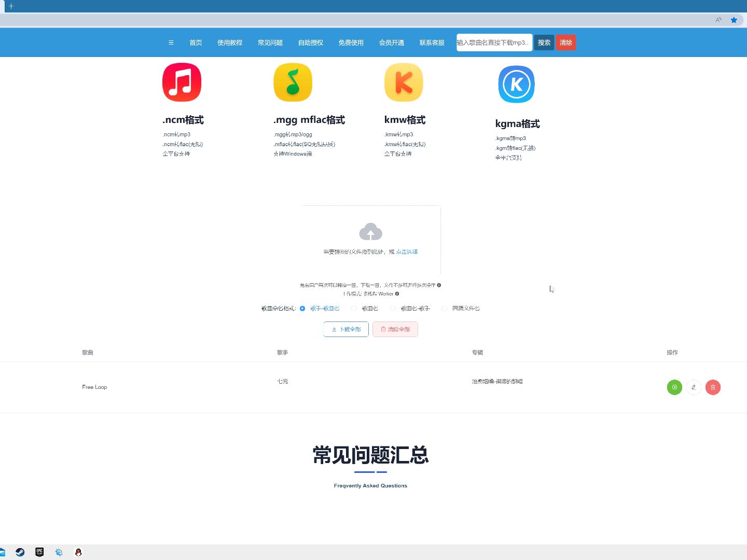Open the 联系客服 nav item
Image resolution: width=747 pixels, height=560 pixels.
(432, 43)
